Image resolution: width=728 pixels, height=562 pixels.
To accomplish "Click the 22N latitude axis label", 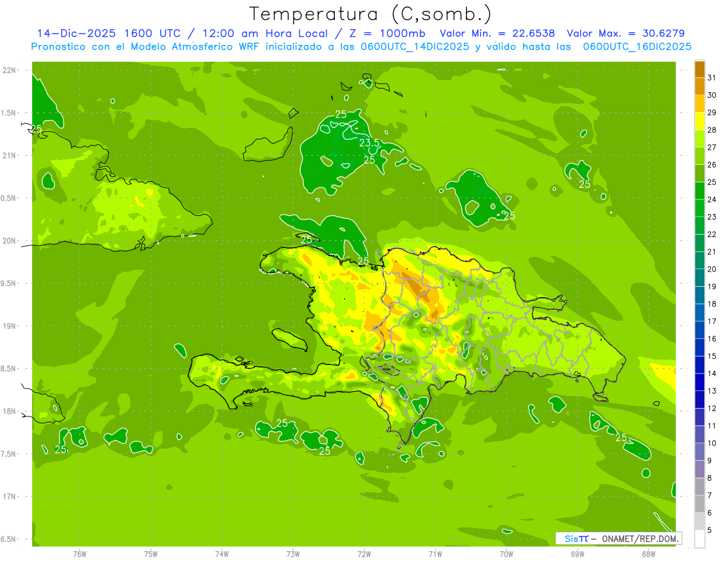I will click(10, 70).
